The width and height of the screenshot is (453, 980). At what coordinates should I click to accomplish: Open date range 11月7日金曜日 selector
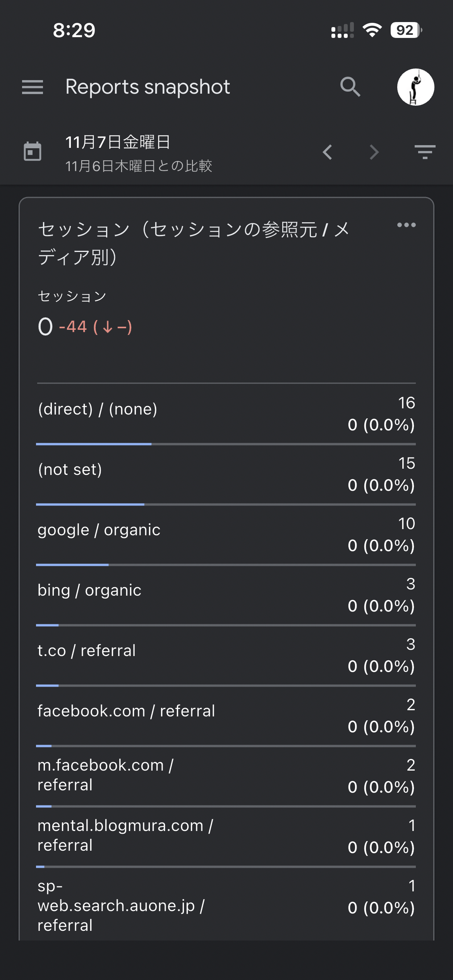click(x=118, y=142)
